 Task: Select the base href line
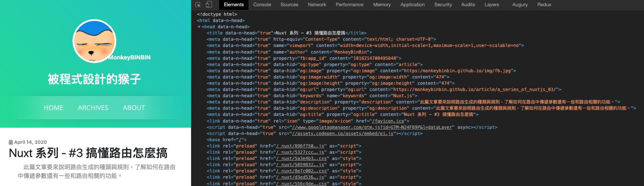pyautogui.click(x=227, y=140)
